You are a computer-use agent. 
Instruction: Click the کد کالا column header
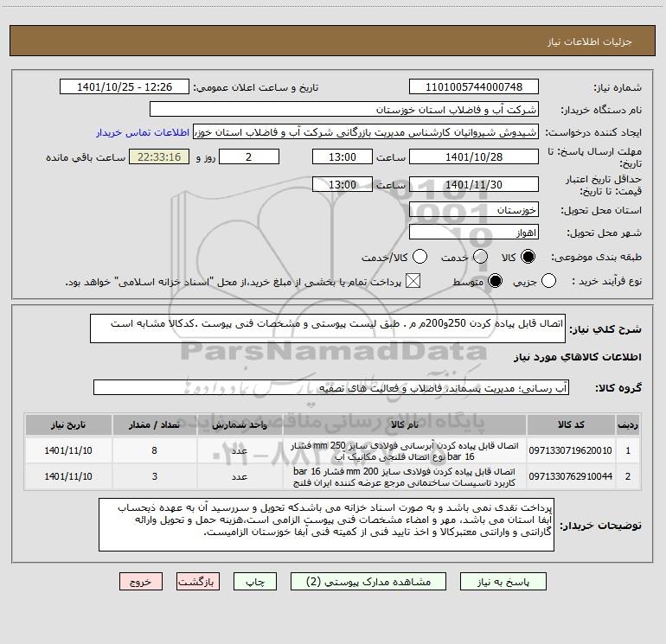point(571,424)
